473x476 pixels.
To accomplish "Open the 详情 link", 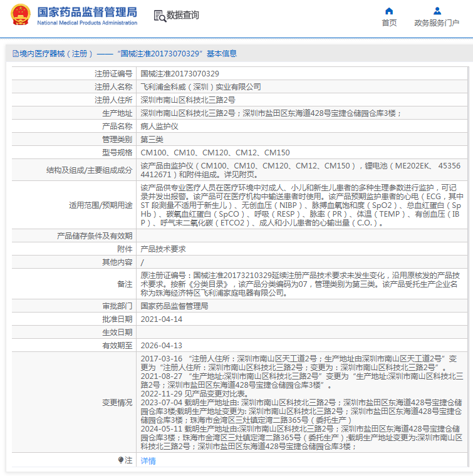I will coord(148,461).
